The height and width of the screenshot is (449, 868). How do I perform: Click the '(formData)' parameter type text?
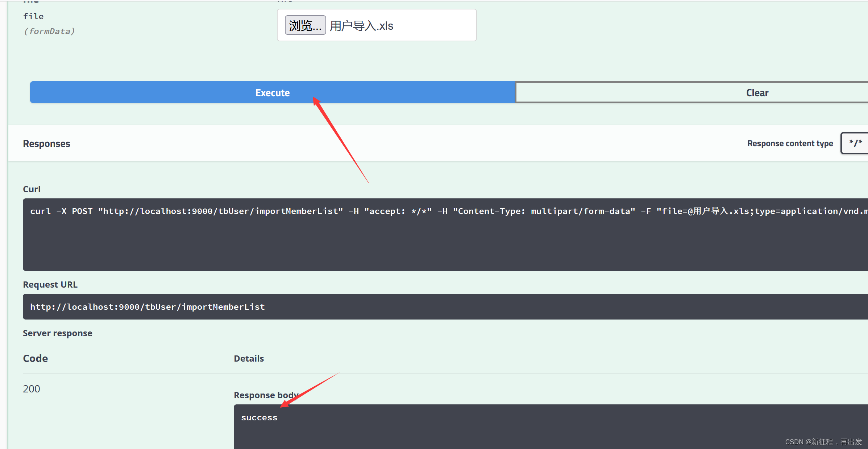[x=49, y=31]
